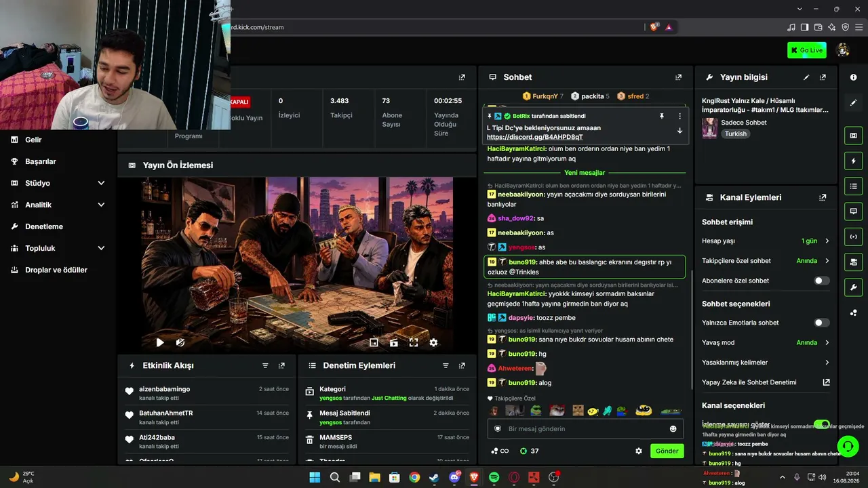Open the info icon in right sidebar
The width and height of the screenshot is (868, 488).
(x=853, y=77)
